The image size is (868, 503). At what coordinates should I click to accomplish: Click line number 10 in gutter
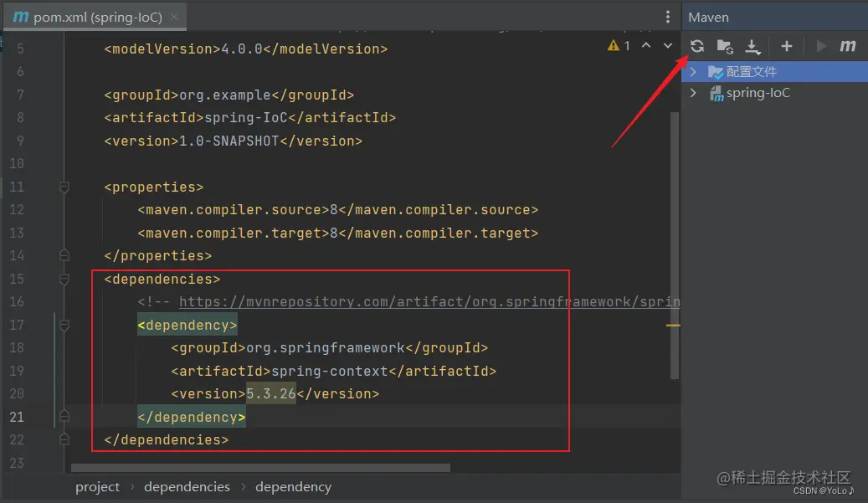[17, 164]
